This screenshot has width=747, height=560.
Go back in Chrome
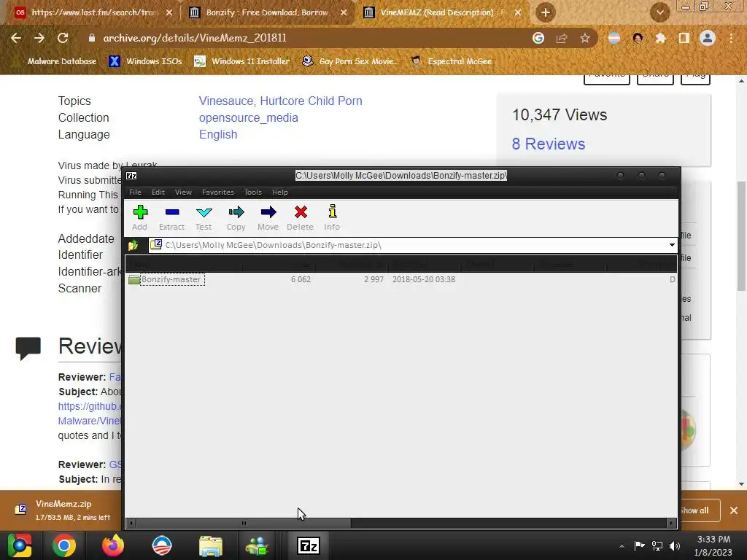click(x=16, y=38)
